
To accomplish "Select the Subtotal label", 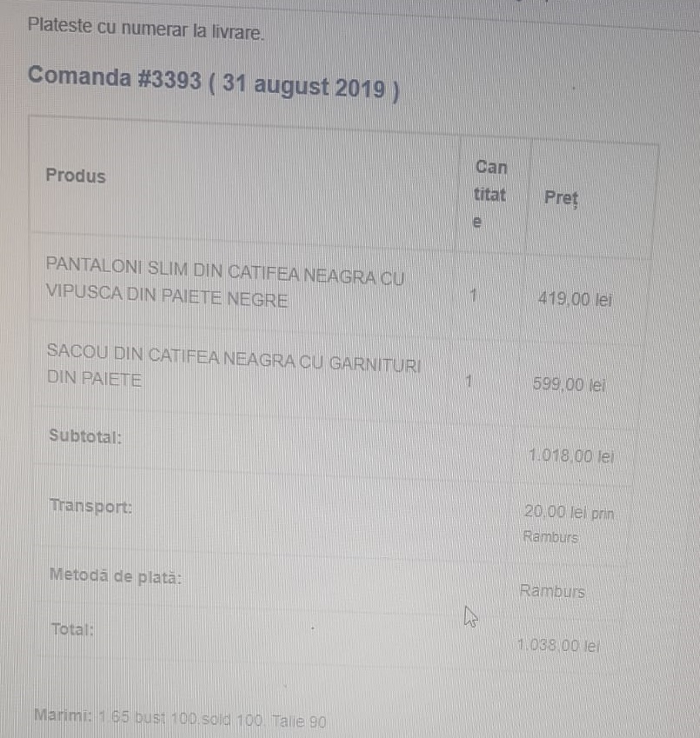I will click(x=85, y=435).
